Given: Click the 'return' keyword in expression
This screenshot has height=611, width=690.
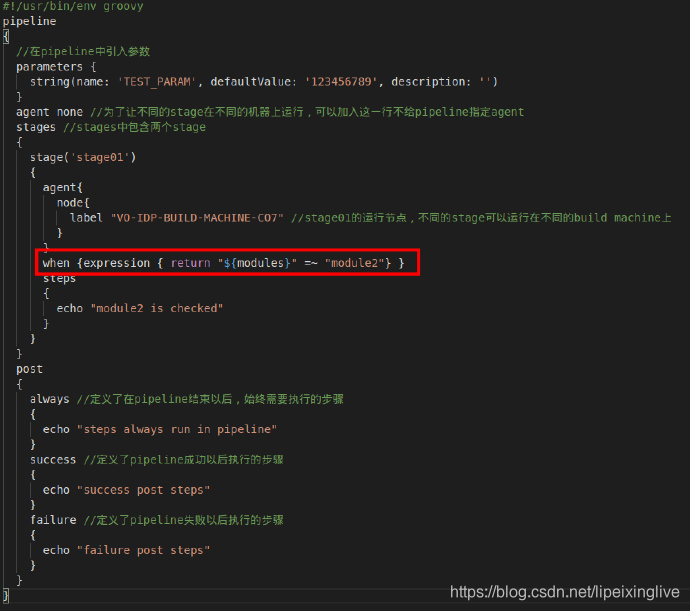Looking at the screenshot, I should point(191,263).
